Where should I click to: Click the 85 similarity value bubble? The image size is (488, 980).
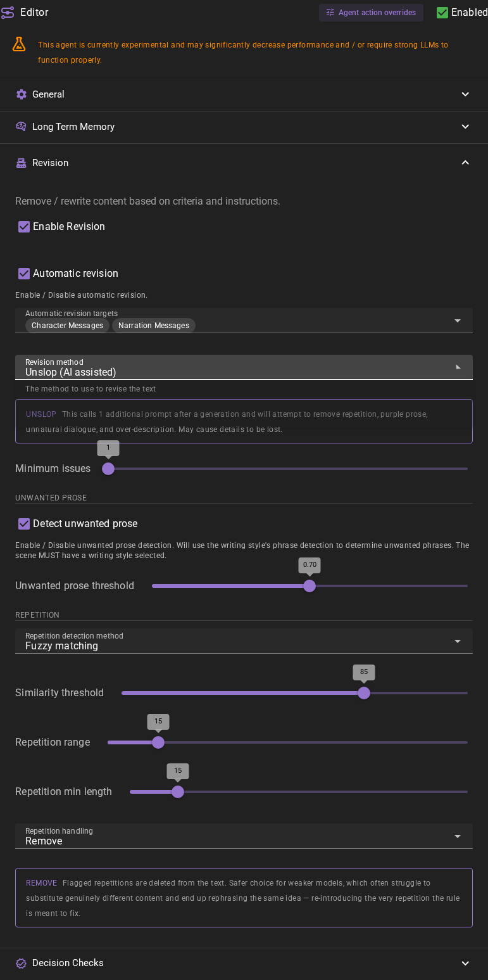tap(364, 672)
